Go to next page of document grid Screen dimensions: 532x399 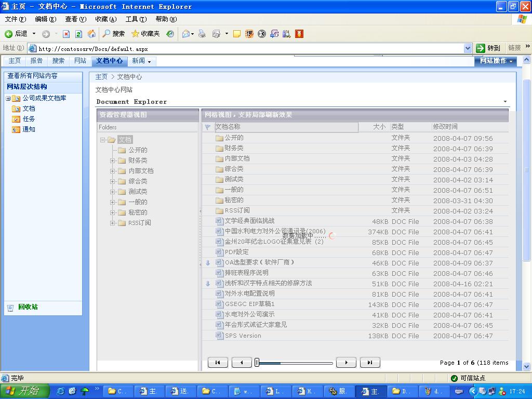pyautogui.click(x=346, y=363)
